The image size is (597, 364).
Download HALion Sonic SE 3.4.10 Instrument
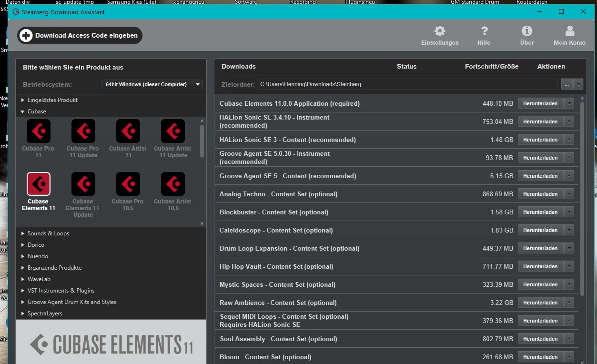tap(540, 121)
